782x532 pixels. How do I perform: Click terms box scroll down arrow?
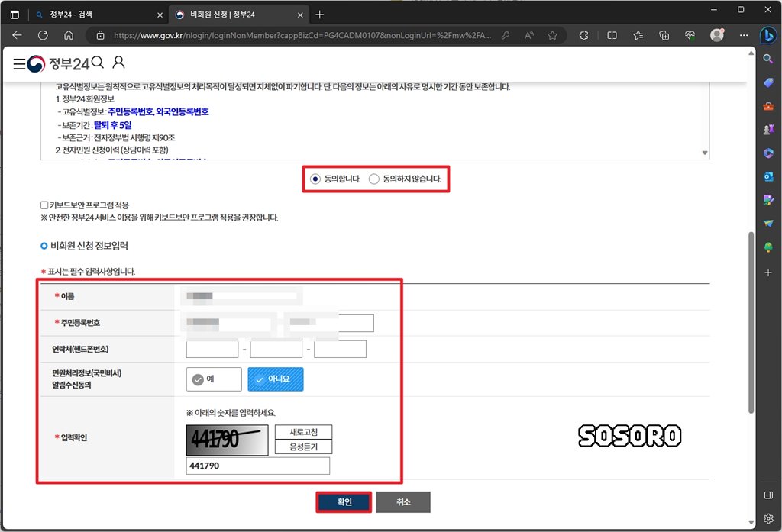click(705, 153)
